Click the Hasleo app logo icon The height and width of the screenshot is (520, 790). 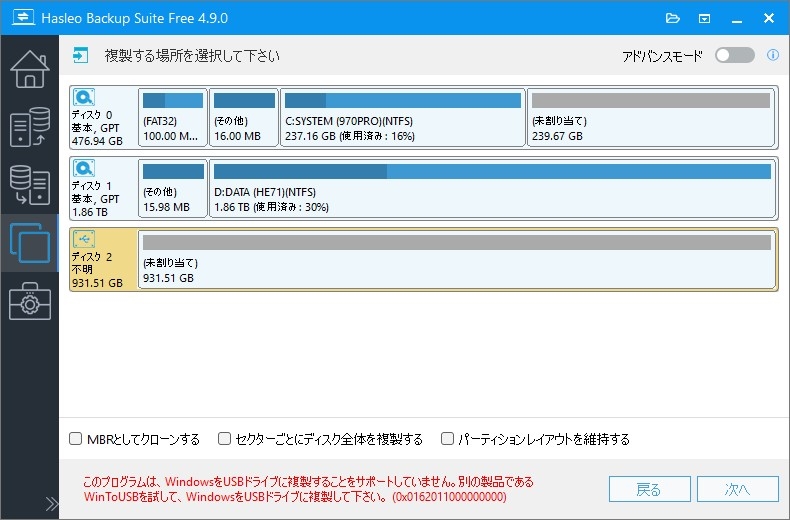click(23, 17)
